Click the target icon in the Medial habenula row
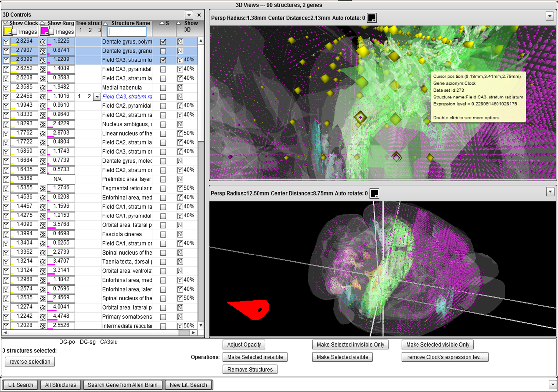Image resolution: width=558 pixels, height=392 pixels. click(43, 88)
